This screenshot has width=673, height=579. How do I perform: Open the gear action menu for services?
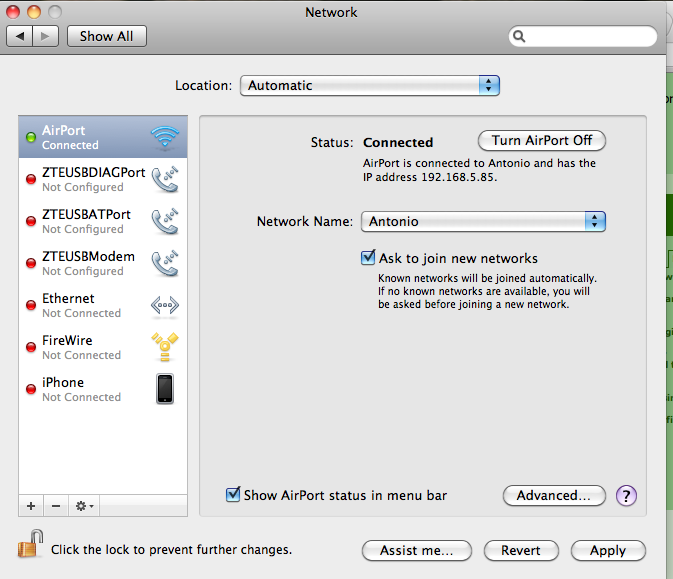point(84,506)
